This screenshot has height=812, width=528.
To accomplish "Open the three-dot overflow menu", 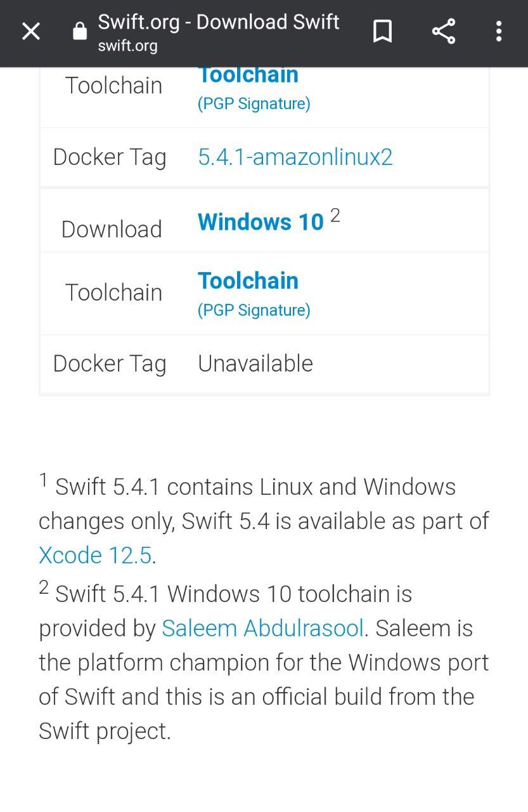I will pyautogui.click(x=499, y=31).
